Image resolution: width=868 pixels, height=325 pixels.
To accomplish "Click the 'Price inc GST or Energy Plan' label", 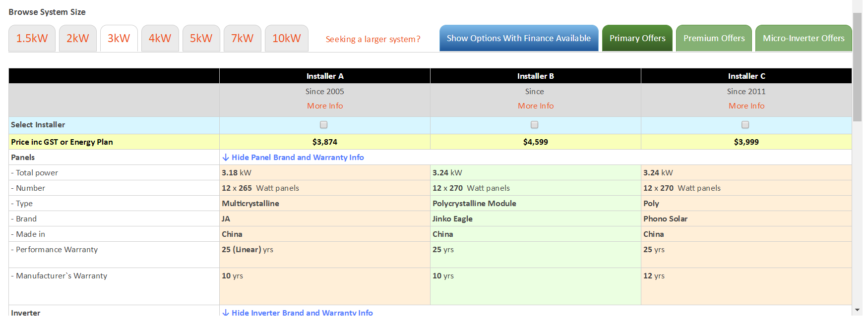I will click(x=62, y=142).
